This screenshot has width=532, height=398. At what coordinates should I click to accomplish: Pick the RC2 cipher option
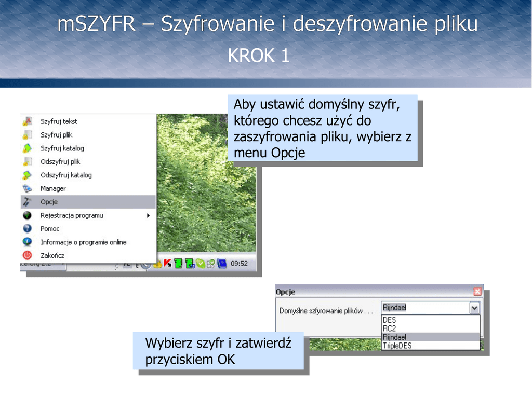point(389,328)
